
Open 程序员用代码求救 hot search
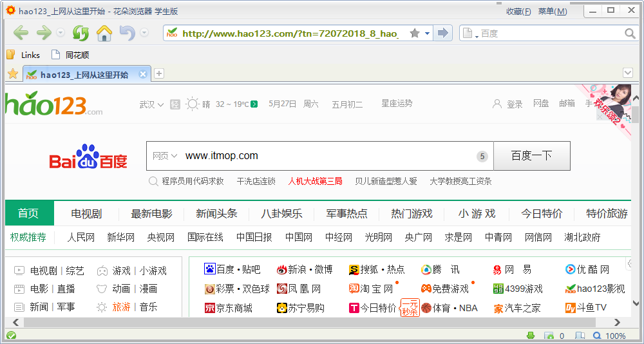tap(193, 181)
